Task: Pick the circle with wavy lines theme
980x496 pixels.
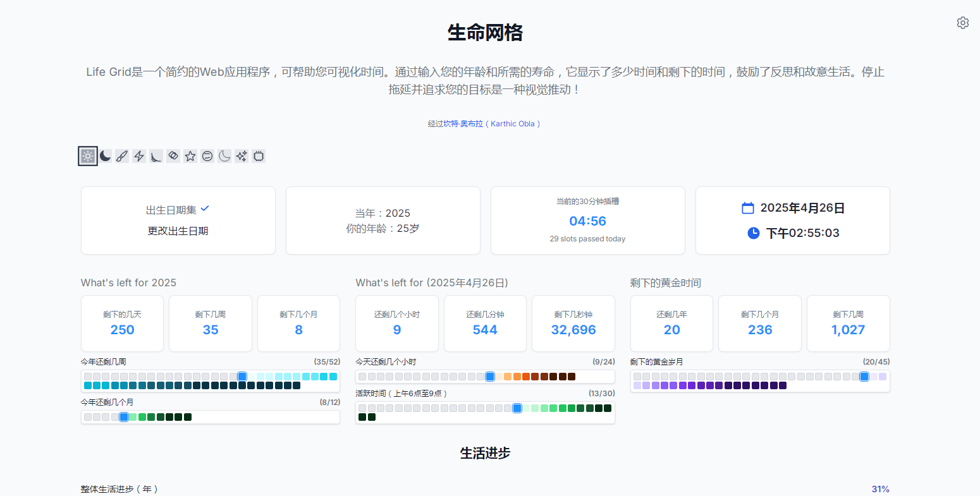Action: 207,156
